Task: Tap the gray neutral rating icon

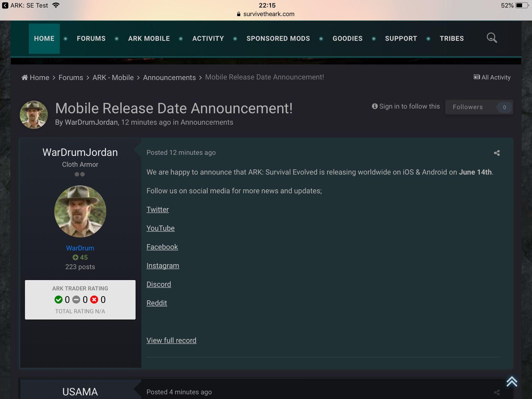Action: tap(76, 300)
